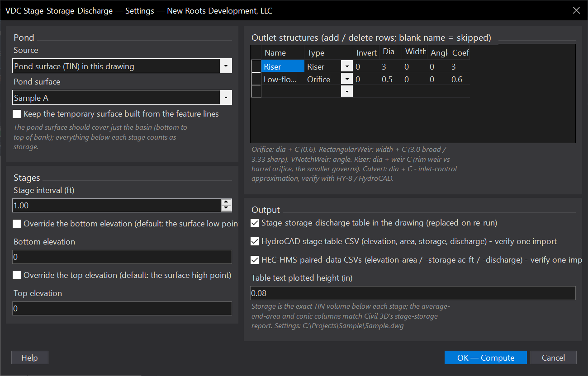Click the Name column header
The width and height of the screenshot is (588, 376).
point(283,52)
